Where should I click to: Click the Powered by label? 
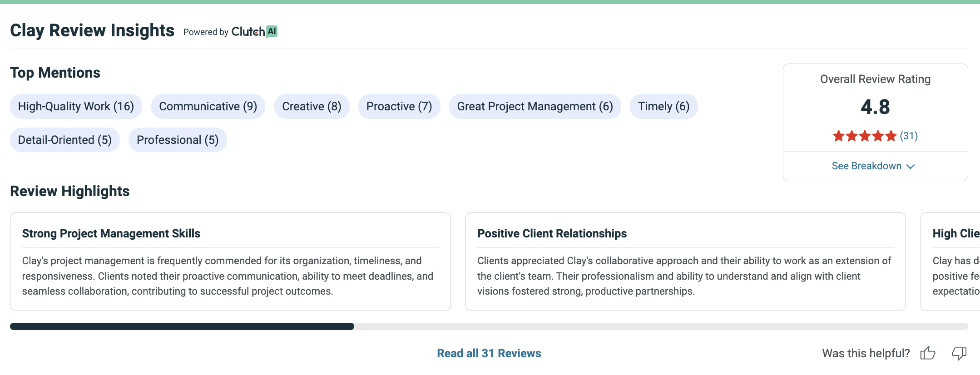point(206,32)
